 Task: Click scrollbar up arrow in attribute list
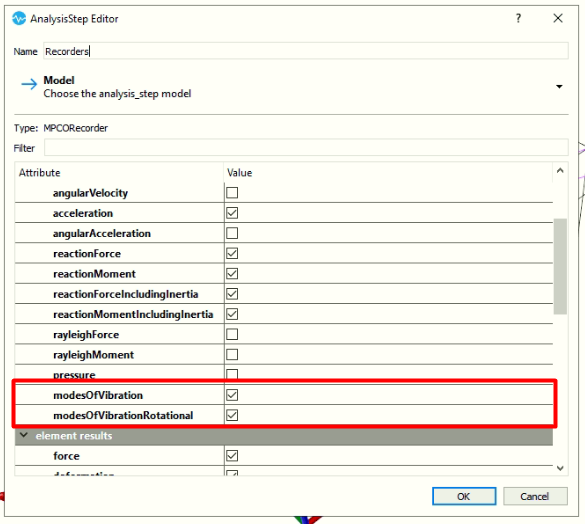[560, 171]
